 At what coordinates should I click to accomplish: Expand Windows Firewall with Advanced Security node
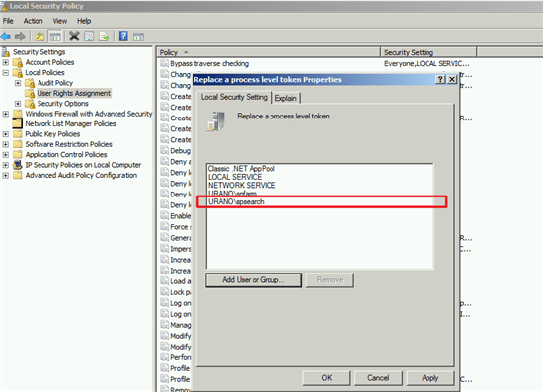(6, 114)
